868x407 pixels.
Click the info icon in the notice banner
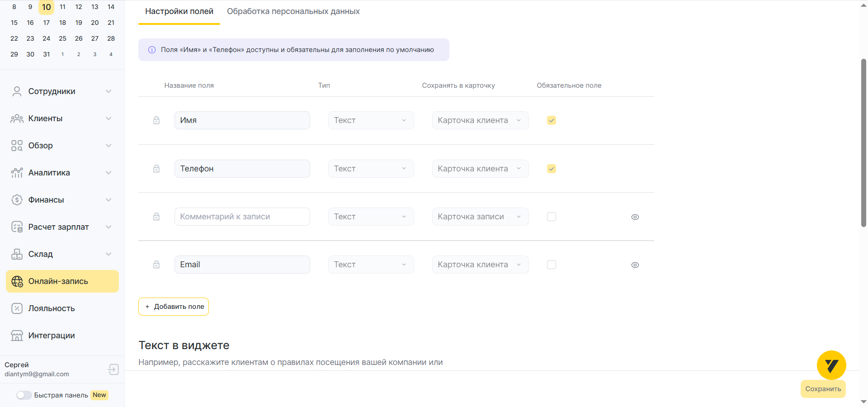point(152,50)
